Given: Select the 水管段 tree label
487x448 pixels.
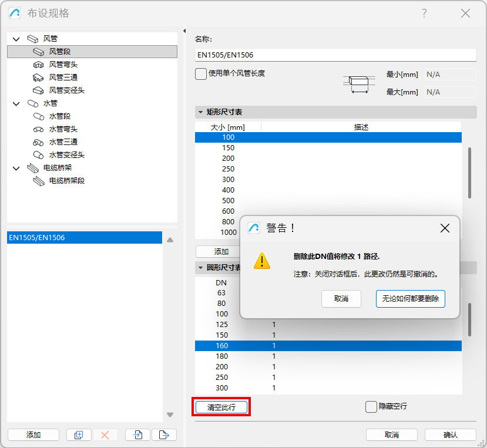Looking at the screenshot, I should [x=60, y=116].
